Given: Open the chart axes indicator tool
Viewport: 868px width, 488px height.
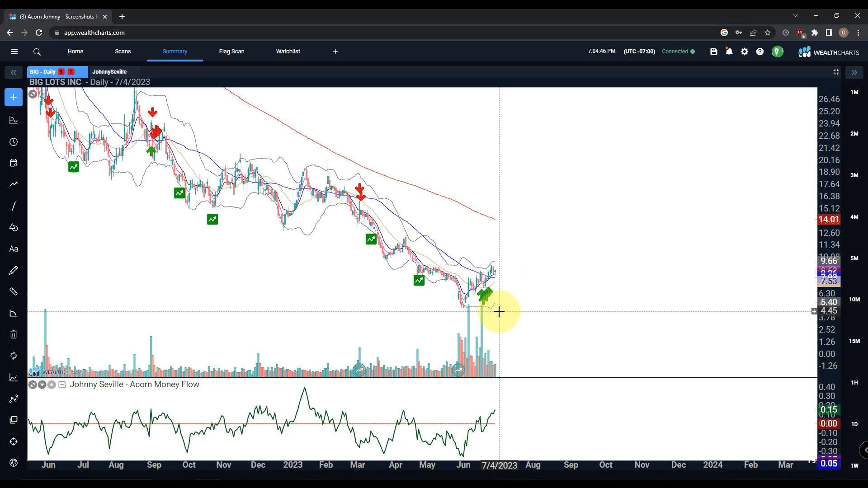Looking at the screenshot, I should pos(14,121).
